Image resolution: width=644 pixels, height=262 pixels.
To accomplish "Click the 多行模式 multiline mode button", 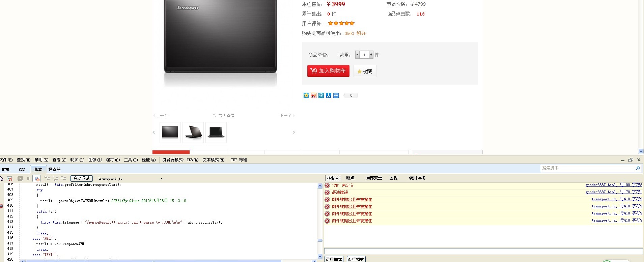I will coord(356,259).
